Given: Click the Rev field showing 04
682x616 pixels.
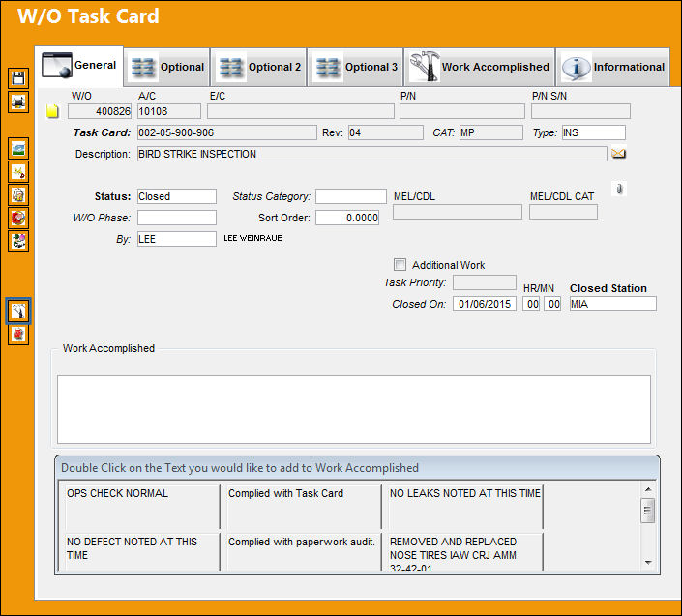Looking at the screenshot, I should click(x=385, y=132).
